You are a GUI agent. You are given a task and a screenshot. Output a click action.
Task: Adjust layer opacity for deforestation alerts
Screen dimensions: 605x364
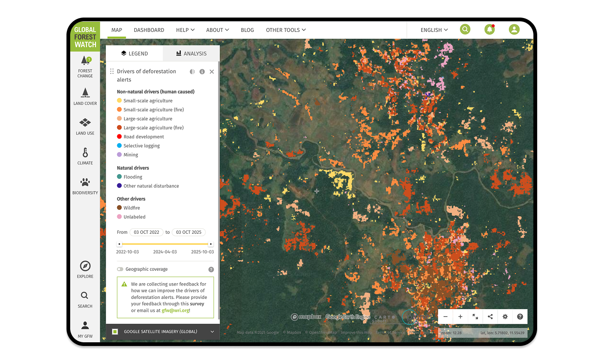tap(192, 72)
